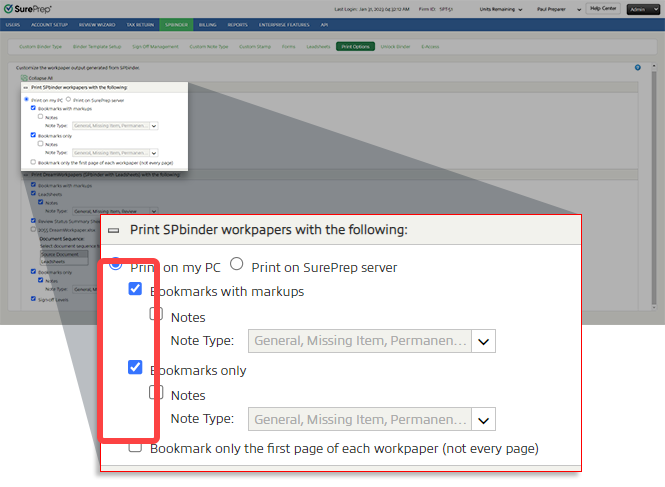Open the Admin dropdown in header
This screenshot has height=487, width=665.
(642, 8)
